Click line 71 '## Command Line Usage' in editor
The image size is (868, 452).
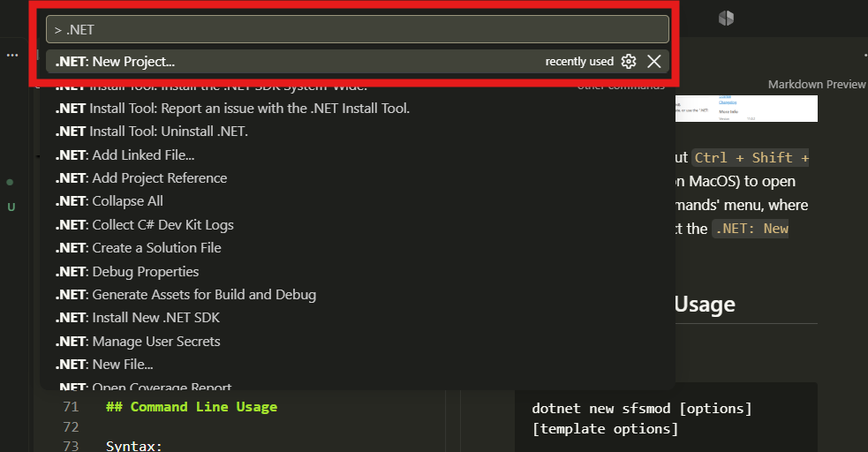click(x=192, y=407)
